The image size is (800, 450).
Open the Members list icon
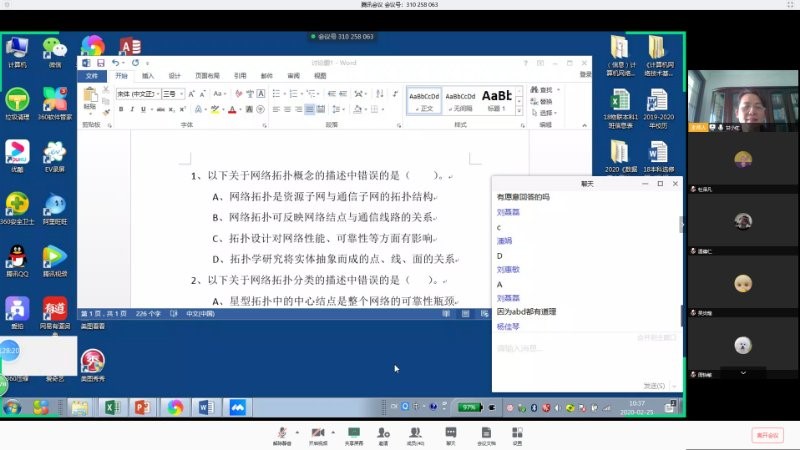[x=415, y=431]
